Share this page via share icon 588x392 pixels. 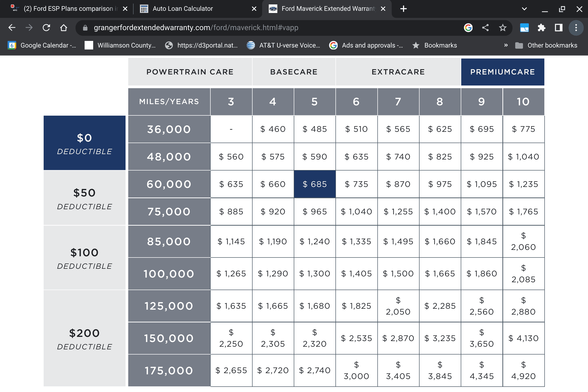point(485,27)
